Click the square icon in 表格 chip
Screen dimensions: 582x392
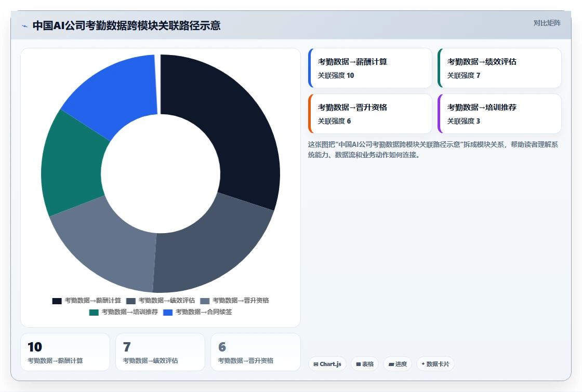click(359, 364)
